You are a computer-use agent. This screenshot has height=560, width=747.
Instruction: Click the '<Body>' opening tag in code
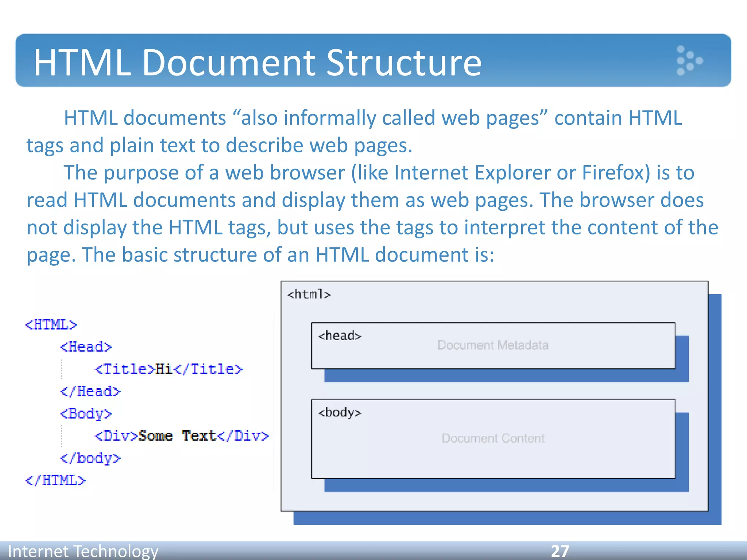pos(86,414)
